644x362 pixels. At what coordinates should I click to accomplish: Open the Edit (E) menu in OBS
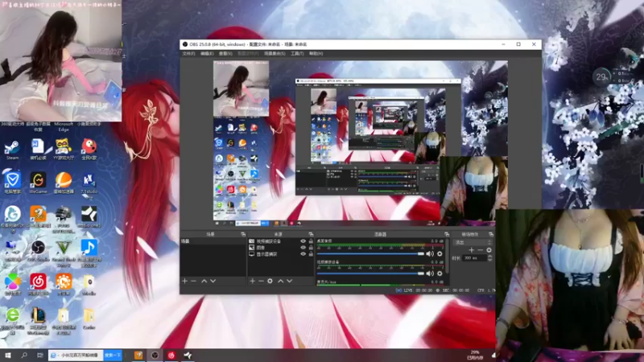(207, 54)
